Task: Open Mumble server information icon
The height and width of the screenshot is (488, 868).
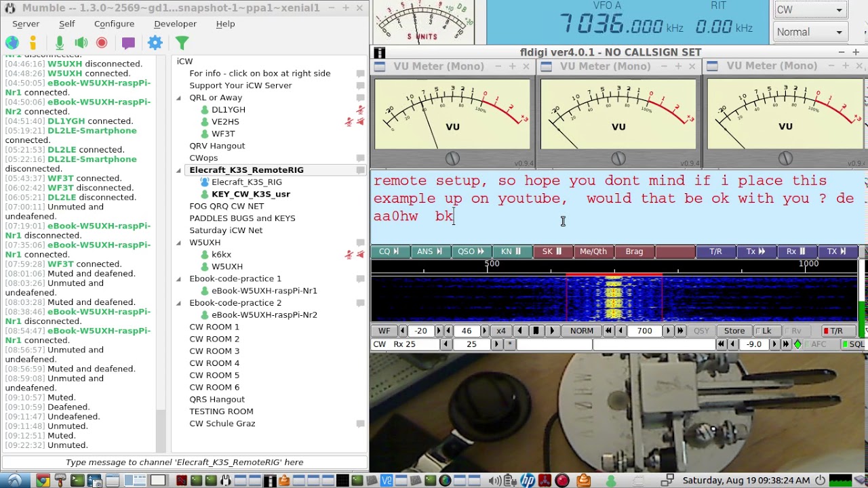Action: pyautogui.click(x=33, y=43)
